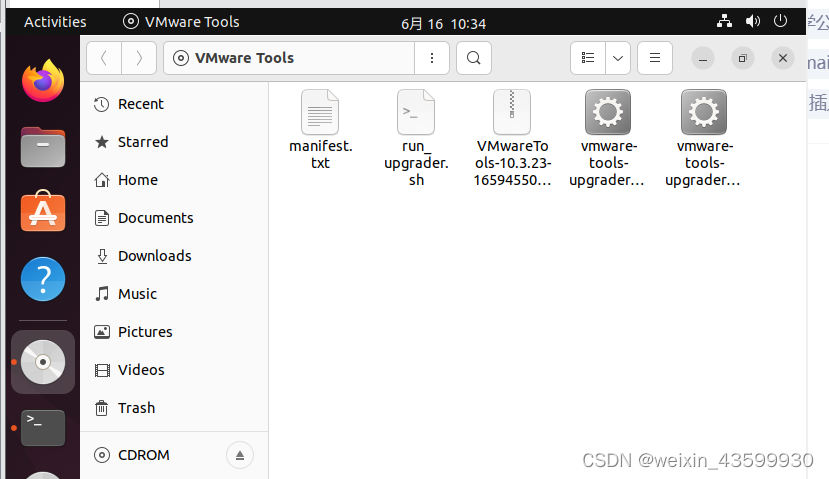The width and height of the screenshot is (829, 479).
Task: Open Firefox from the dock
Action: point(43,80)
